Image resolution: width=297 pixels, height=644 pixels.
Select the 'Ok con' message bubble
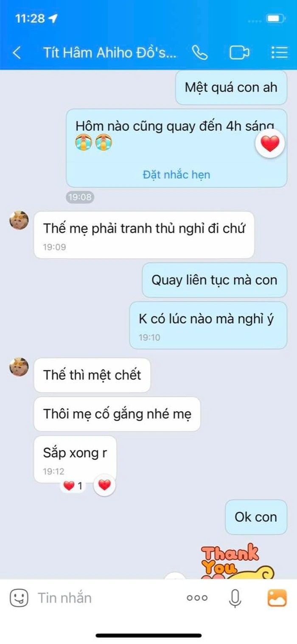click(256, 517)
